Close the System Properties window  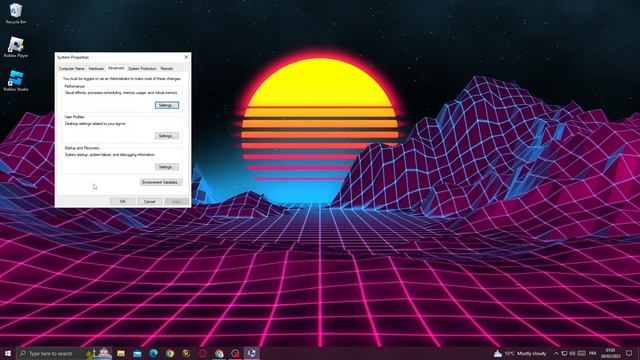click(186, 57)
